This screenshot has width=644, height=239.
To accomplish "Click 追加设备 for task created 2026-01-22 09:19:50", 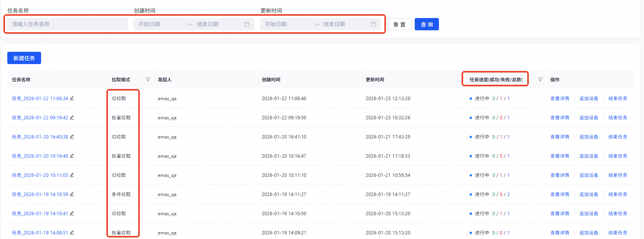I will click(589, 118).
